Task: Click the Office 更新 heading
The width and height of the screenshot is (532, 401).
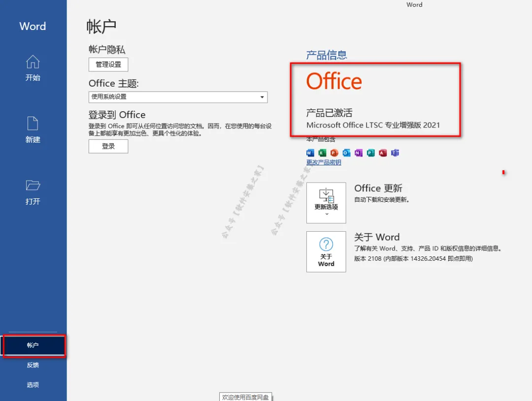Action: coord(378,188)
